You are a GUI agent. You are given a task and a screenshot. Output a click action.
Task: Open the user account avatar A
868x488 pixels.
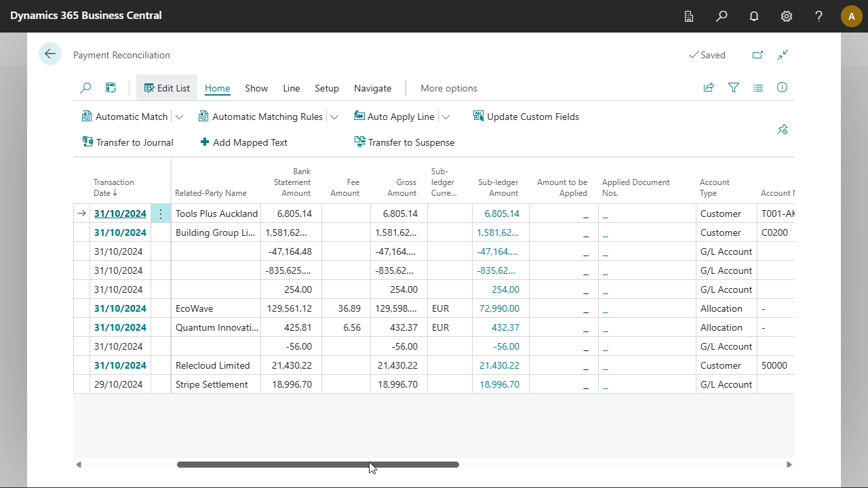pos(852,16)
